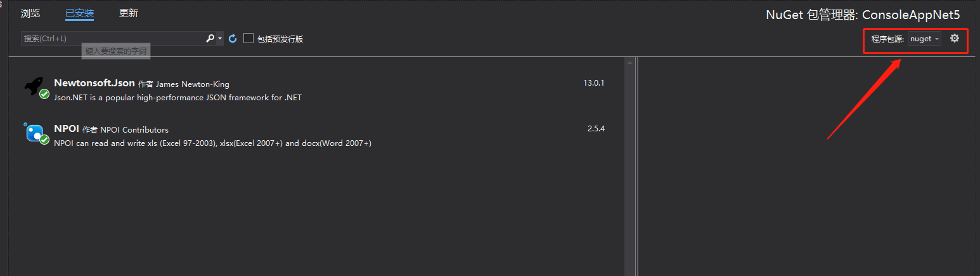This screenshot has width=980, height=276.
Task: Select the 已安装 tab
Action: click(79, 13)
